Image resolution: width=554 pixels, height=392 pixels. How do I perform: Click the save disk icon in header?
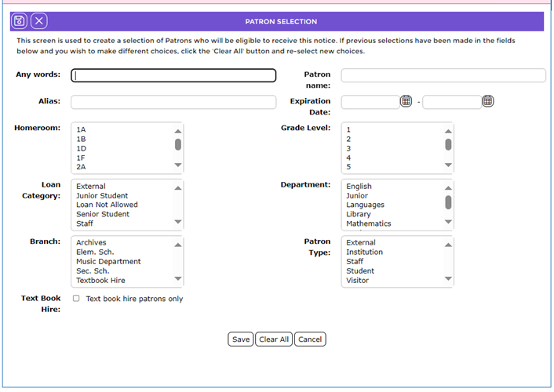click(x=19, y=21)
